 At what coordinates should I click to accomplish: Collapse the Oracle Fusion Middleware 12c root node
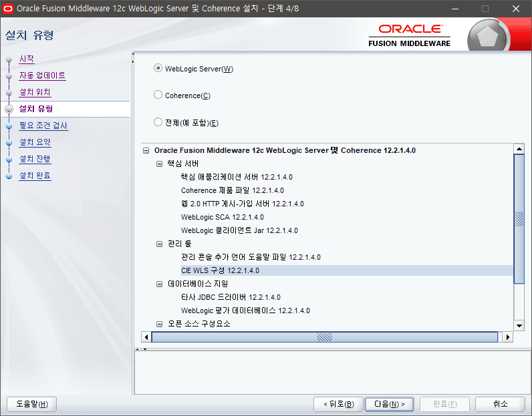click(146, 150)
